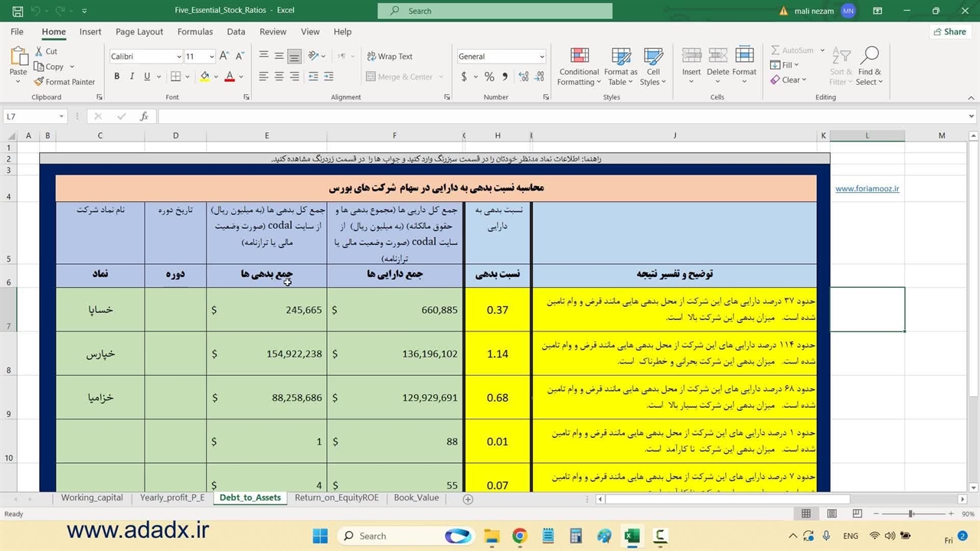Open Conditional Formatting menu

[579, 67]
